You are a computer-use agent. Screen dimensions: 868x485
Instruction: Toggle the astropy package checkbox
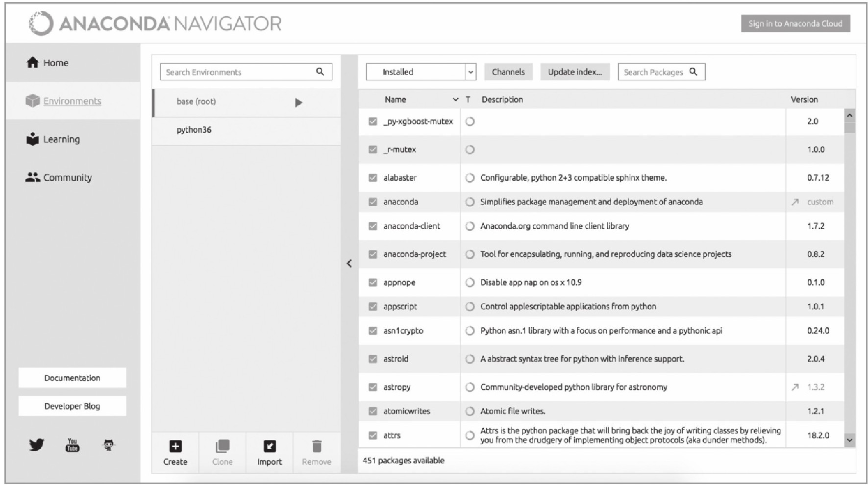373,387
